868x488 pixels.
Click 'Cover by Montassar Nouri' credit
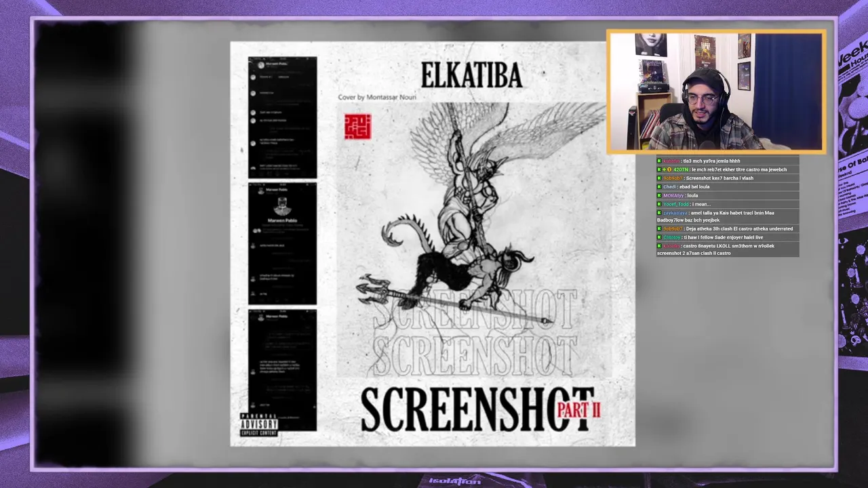(377, 97)
